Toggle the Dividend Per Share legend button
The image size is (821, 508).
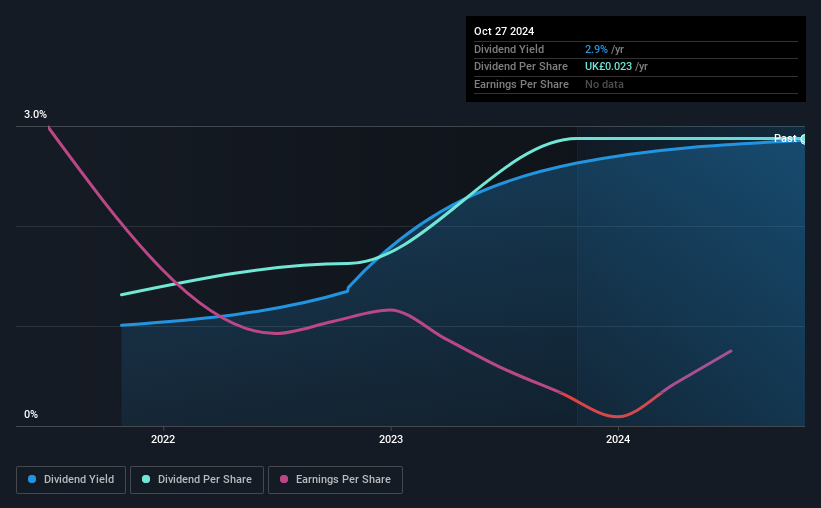pyautogui.click(x=197, y=480)
